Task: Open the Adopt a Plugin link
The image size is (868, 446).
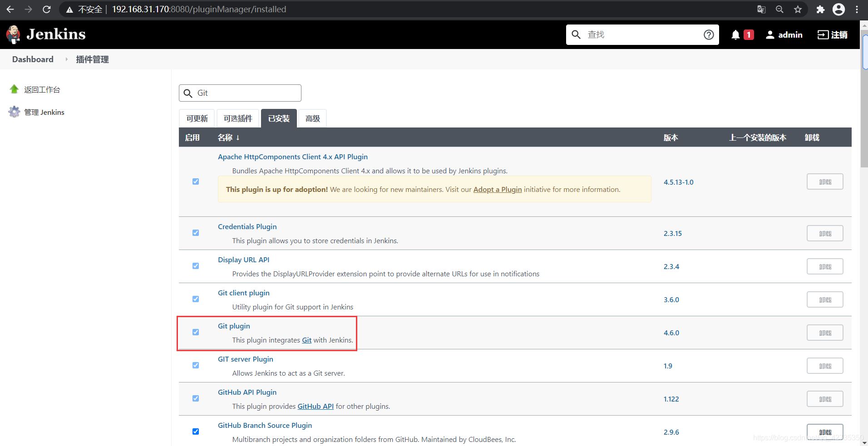Action: tap(498, 189)
